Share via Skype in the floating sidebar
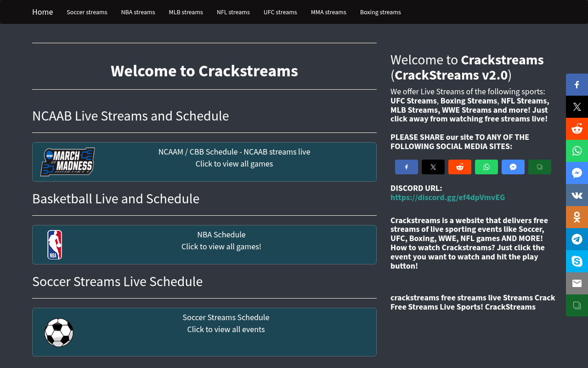This screenshot has width=588, height=368. 577,261
